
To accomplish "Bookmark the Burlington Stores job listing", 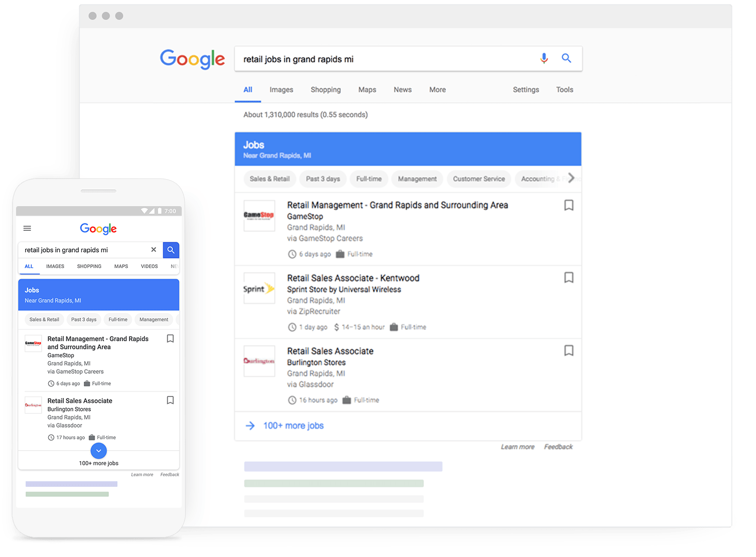I will [569, 351].
